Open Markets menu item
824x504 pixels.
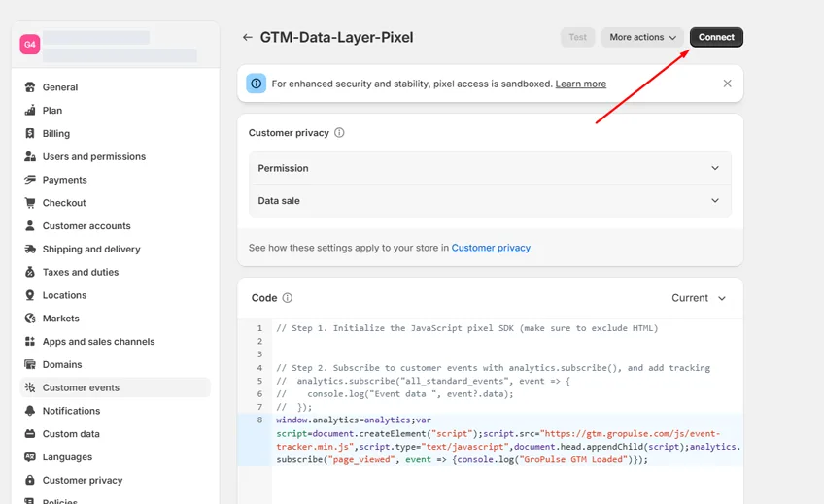115,319
